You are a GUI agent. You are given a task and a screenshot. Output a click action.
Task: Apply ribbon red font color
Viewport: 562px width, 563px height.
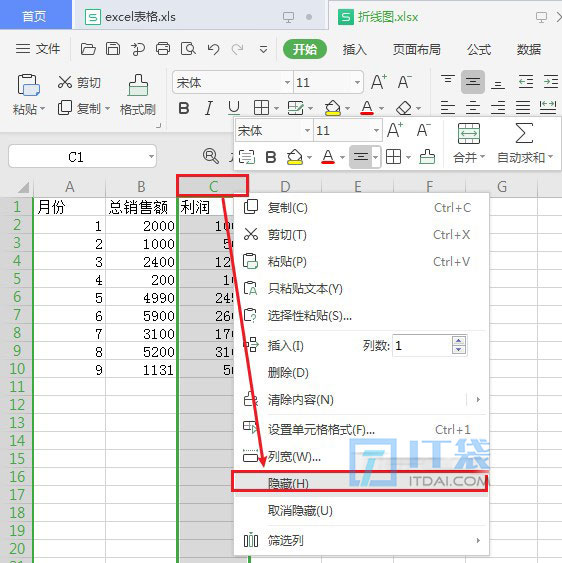(x=367, y=108)
